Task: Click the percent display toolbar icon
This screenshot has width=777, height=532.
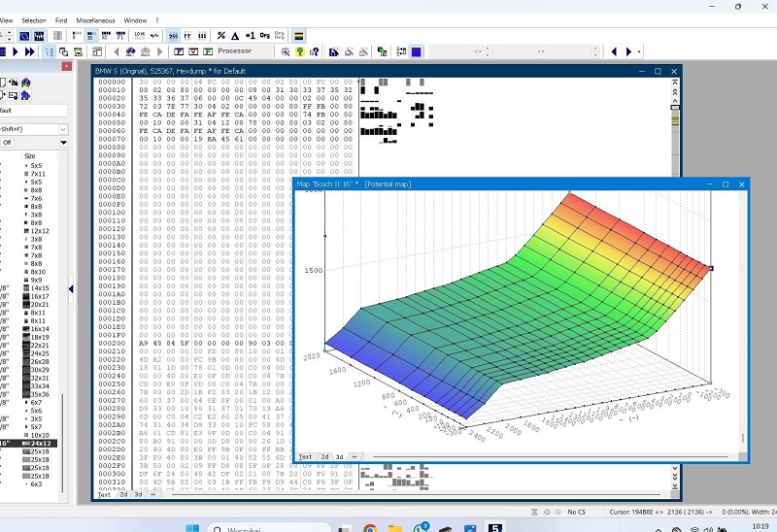Action: coord(221,35)
